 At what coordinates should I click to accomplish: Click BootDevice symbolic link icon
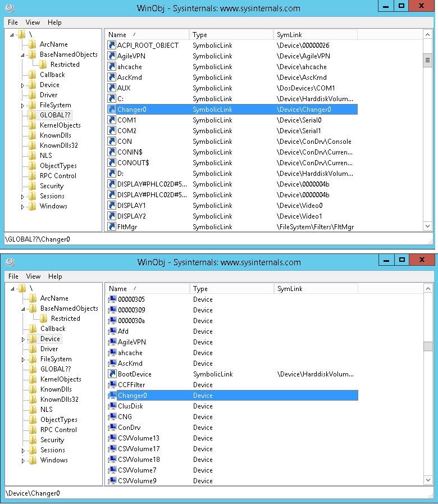[x=112, y=374]
